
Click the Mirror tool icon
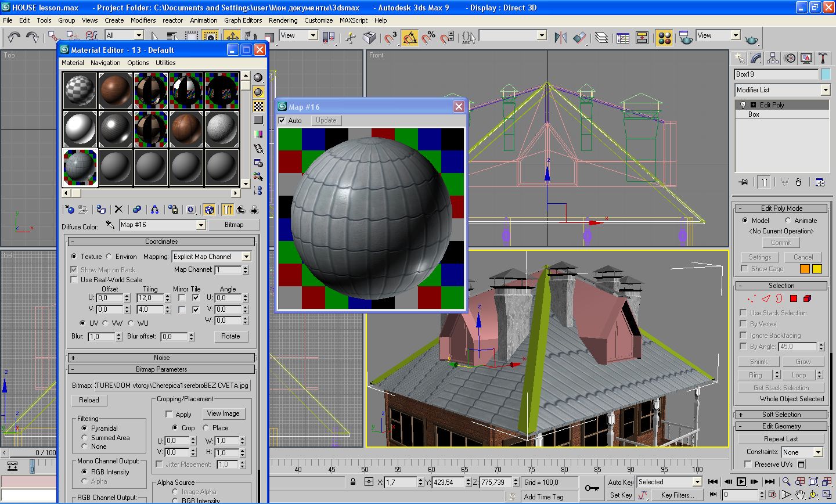(560, 38)
